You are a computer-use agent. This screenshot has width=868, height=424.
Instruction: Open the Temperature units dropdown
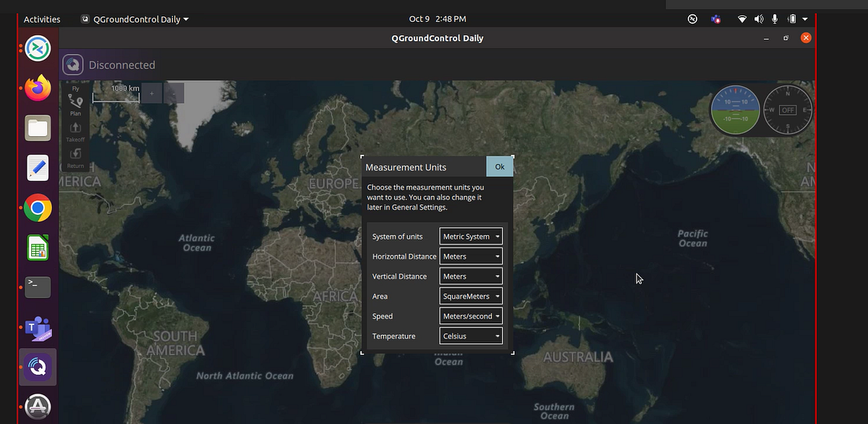[471, 336]
